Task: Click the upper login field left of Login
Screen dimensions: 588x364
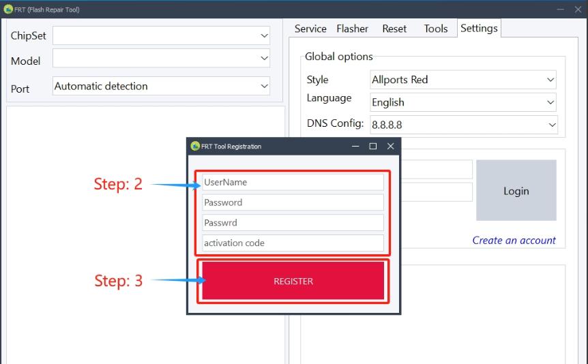Action: click(x=437, y=170)
